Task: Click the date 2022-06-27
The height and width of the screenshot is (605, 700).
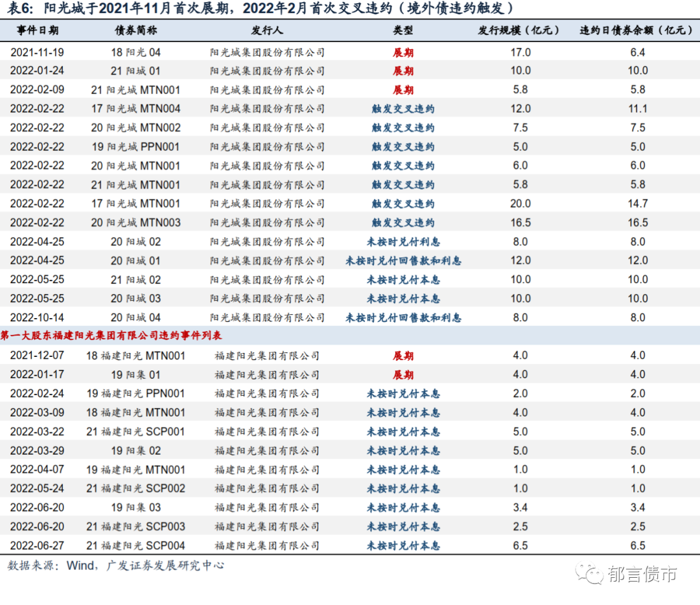Action: click(37, 545)
